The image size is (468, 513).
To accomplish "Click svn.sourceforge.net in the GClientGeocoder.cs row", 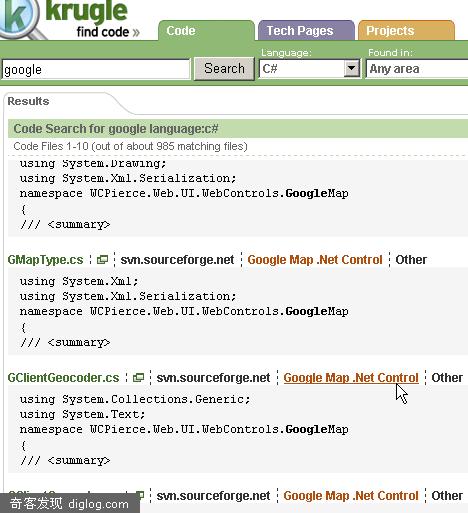I will 213,378.
